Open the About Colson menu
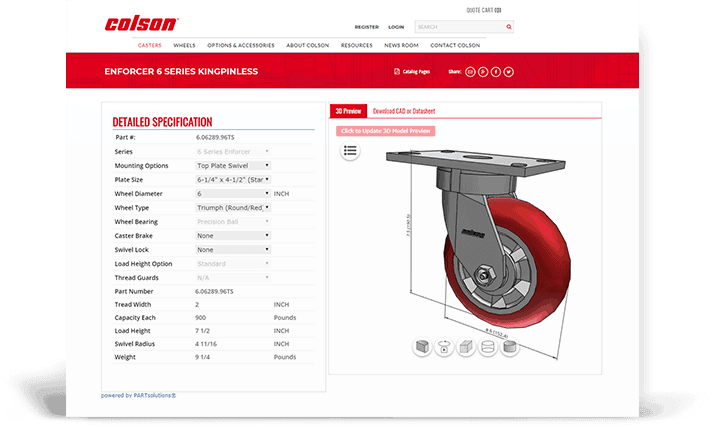 [x=308, y=45]
